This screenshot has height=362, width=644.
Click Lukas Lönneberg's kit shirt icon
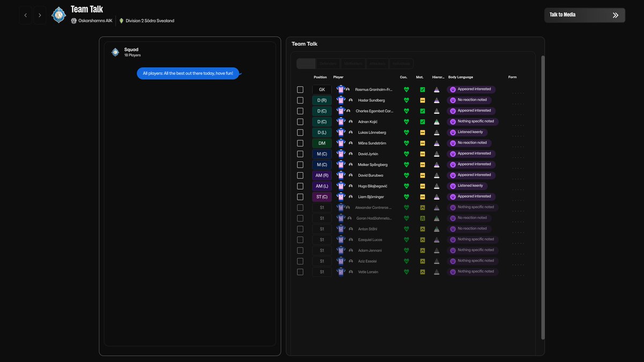tap(340, 132)
